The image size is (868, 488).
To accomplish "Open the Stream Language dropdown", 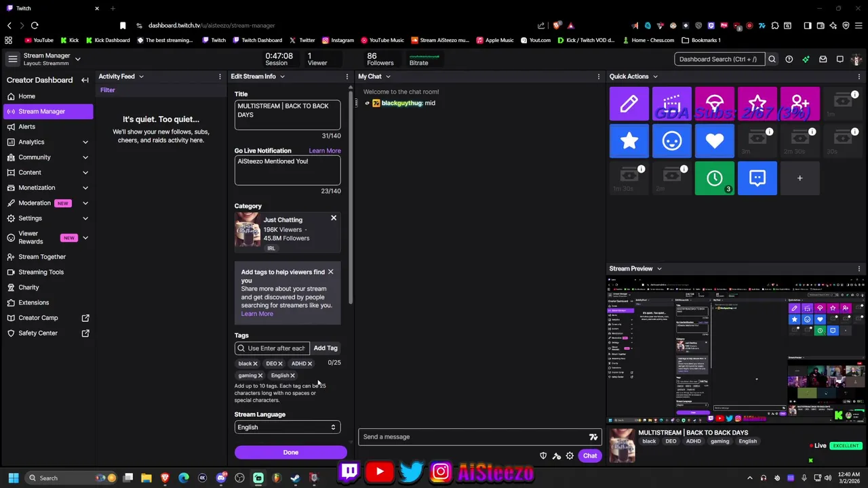I will [x=287, y=427].
